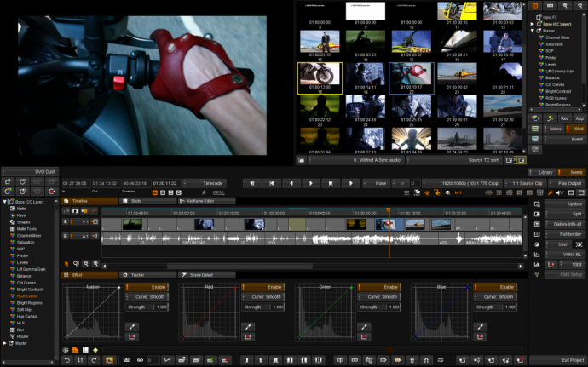The height and width of the screenshot is (367, 588).
Task: Click the speaker audio icon
Action: (560, 192)
